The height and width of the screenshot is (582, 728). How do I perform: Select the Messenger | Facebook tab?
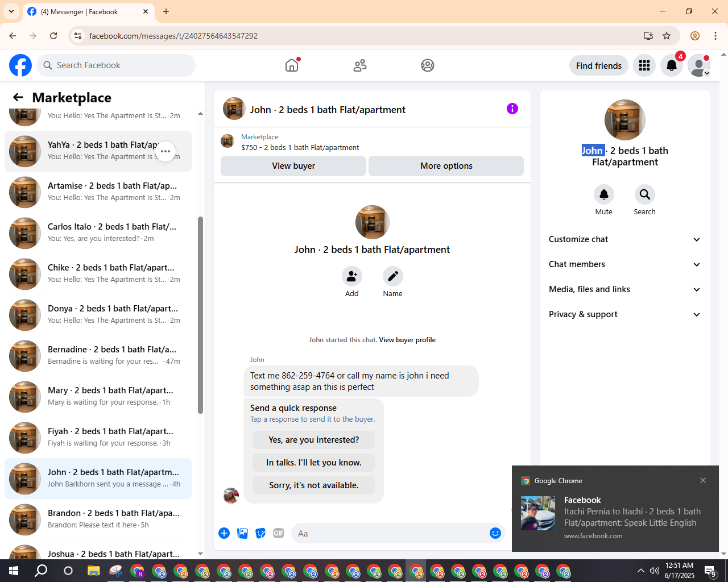coord(88,11)
